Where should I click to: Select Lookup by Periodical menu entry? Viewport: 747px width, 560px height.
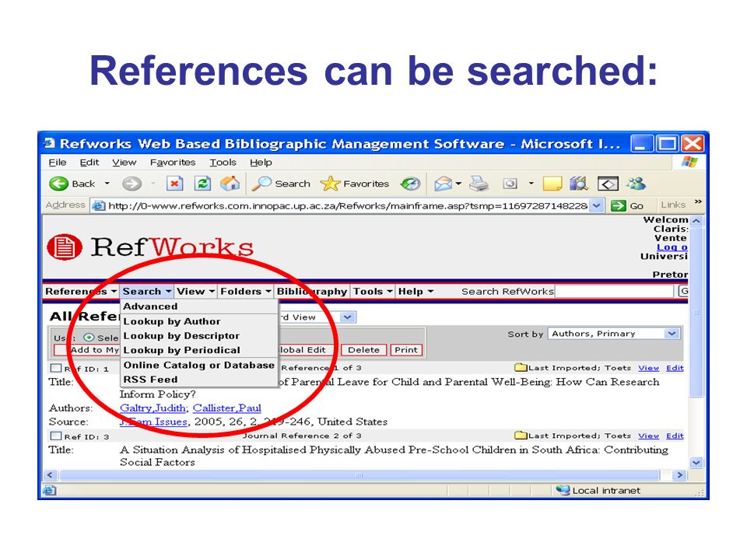click(198, 350)
